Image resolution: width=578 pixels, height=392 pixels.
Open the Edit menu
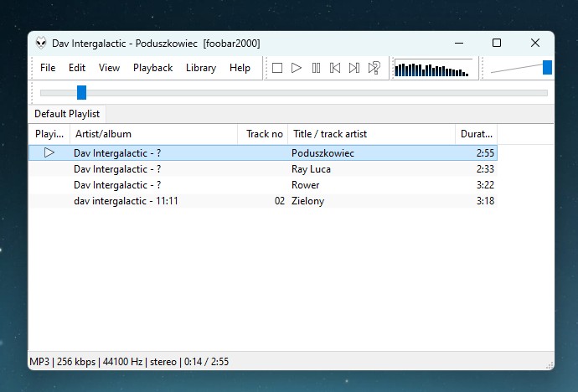(x=77, y=68)
